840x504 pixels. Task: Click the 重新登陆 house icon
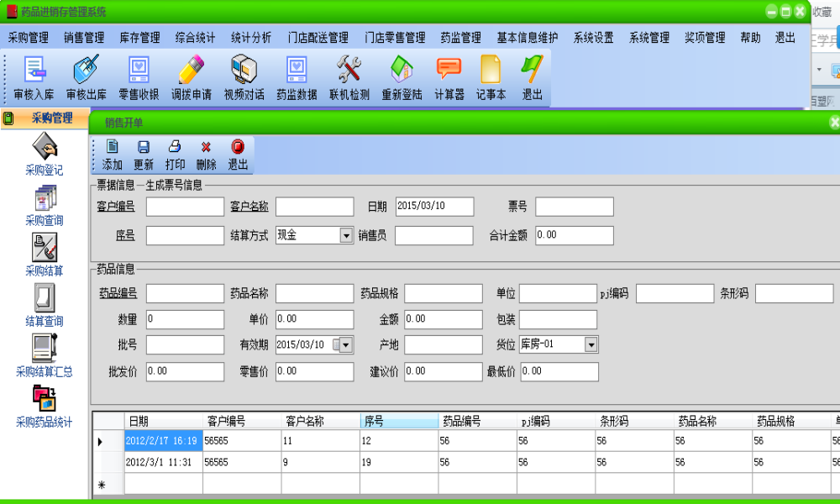point(402,77)
